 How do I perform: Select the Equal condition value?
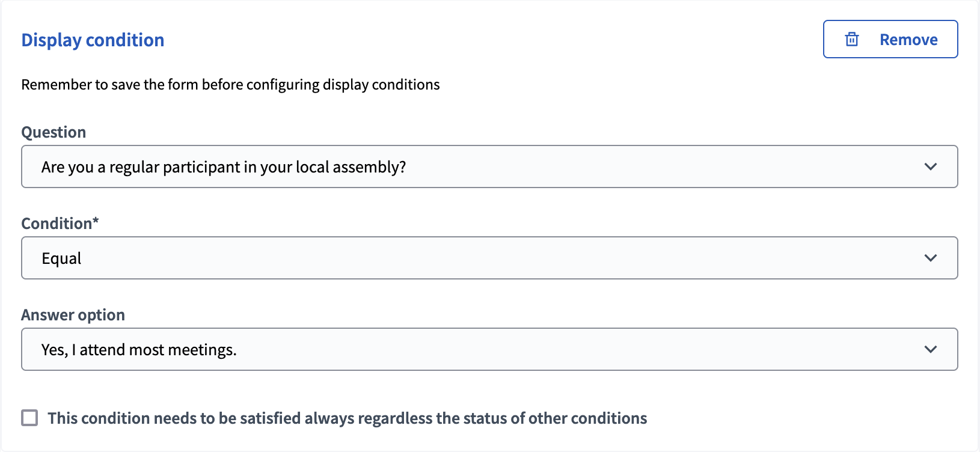pyautogui.click(x=61, y=258)
